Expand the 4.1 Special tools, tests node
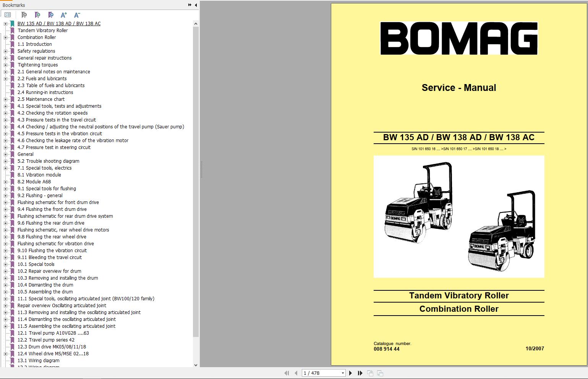 coord(5,106)
